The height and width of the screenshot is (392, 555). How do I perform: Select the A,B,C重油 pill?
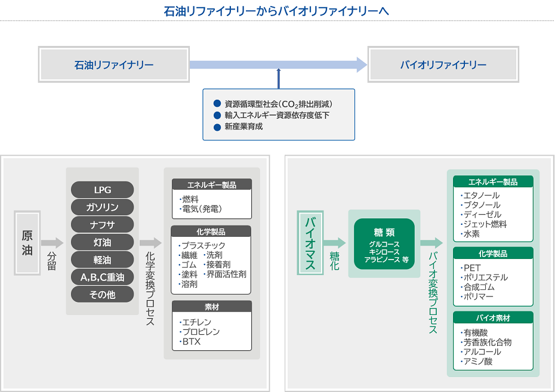(x=102, y=277)
